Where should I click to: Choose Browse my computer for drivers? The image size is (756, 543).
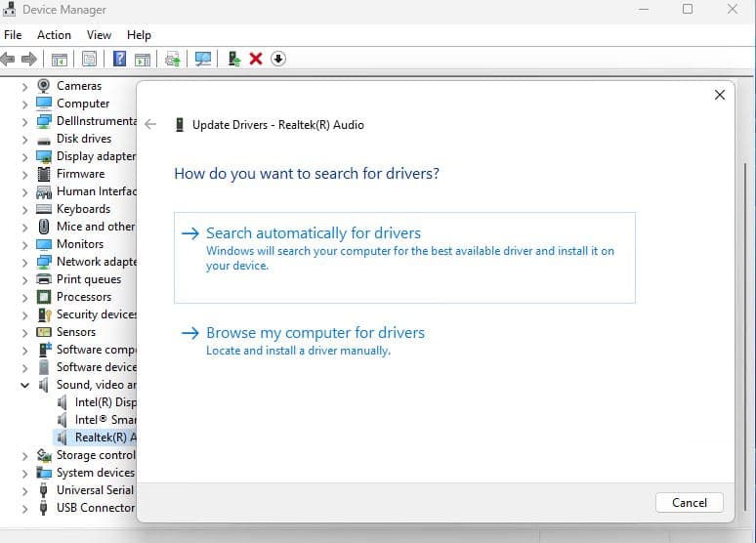315,333
